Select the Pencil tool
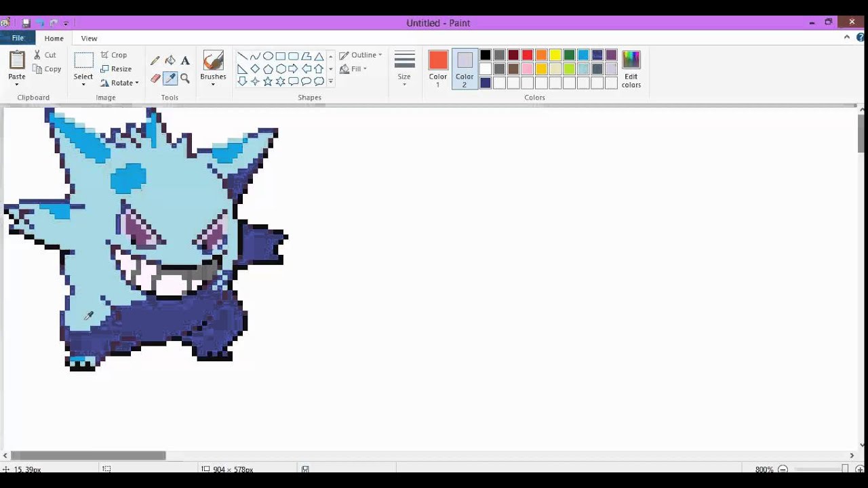The width and height of the screenshot is (868, 488). coord(155,61)
